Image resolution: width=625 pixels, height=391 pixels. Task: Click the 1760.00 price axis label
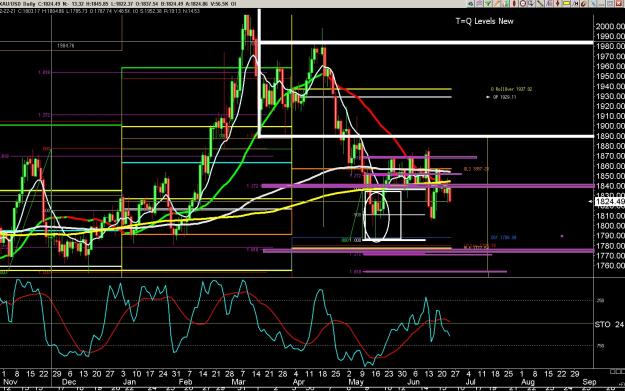[610, 266]
